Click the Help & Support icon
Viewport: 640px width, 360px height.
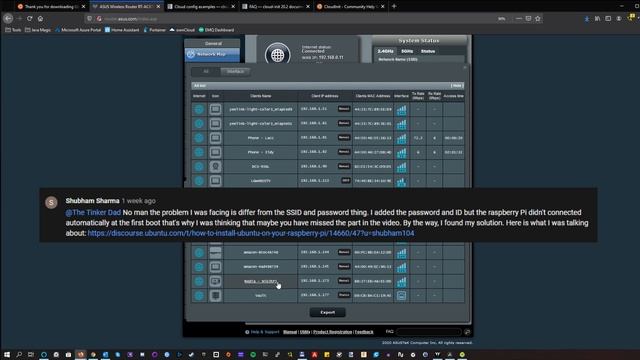(x=247, y=332)
